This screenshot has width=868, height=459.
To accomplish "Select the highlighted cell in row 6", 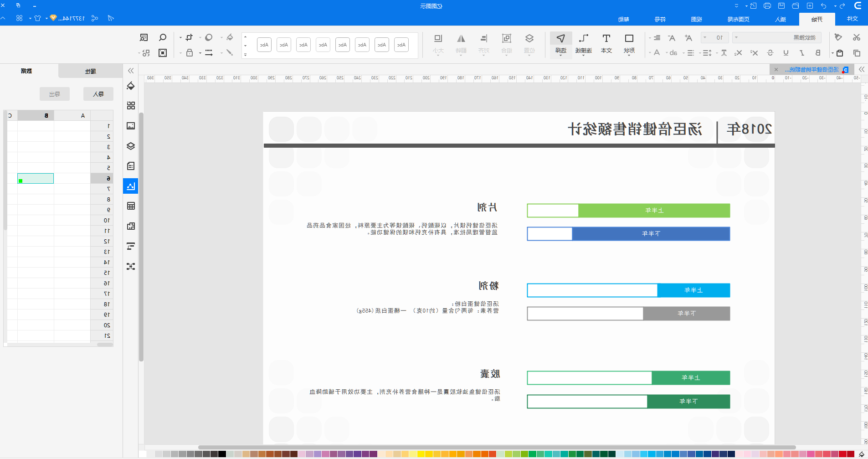I will pyautogui.click(x=36, y=178).
